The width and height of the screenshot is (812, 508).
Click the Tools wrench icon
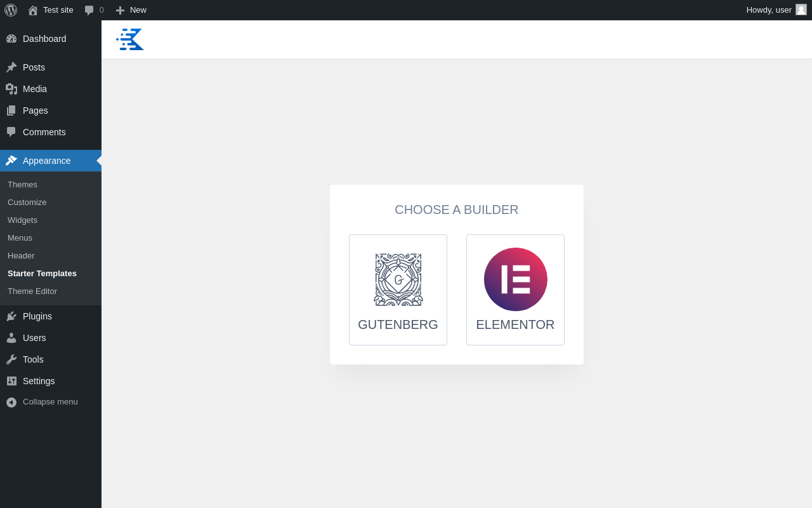[x=11, y=359]
